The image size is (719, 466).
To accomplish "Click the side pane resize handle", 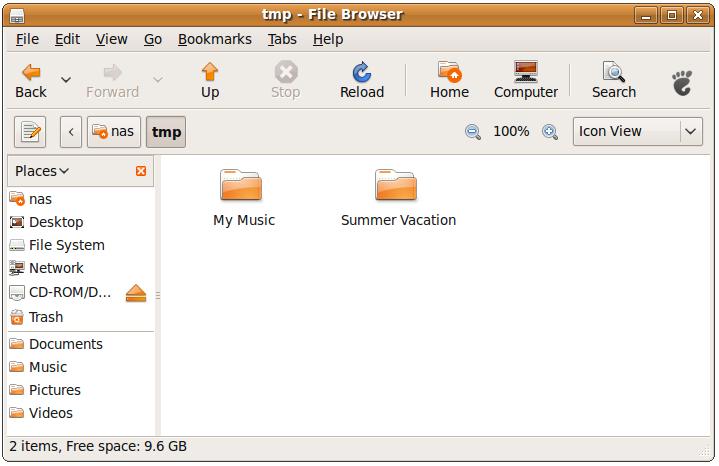I will pyautogui.click(x=158, y=295).
